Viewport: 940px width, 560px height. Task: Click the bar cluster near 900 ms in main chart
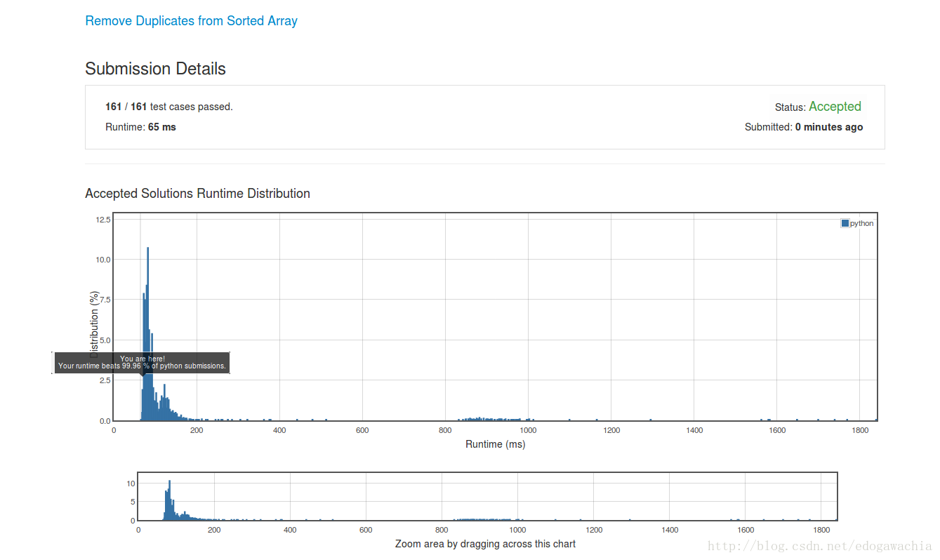pyautogui.click(x=488, y=418)
